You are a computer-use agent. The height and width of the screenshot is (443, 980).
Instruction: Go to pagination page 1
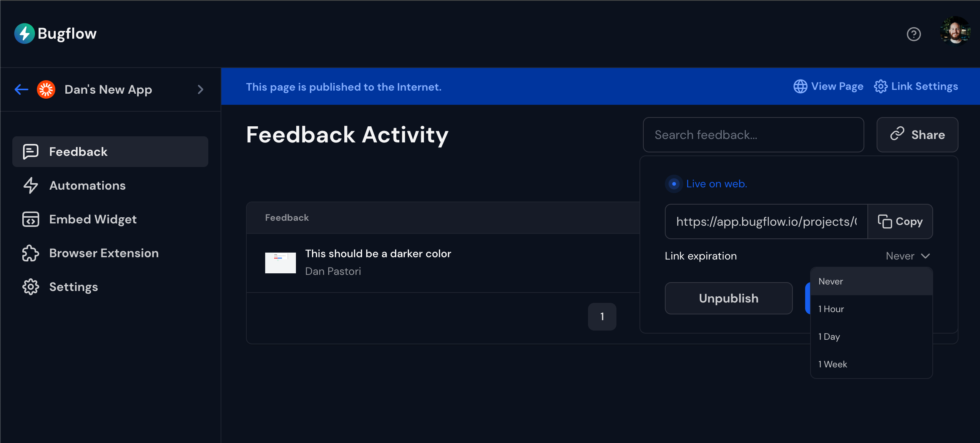[x=602, y=317]
